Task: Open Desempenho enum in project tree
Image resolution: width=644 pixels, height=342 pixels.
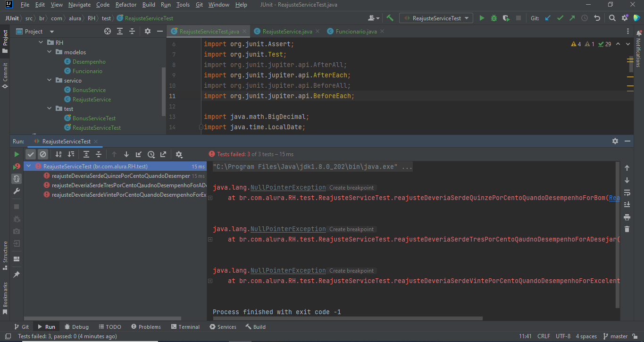Action: pos(89,62)
